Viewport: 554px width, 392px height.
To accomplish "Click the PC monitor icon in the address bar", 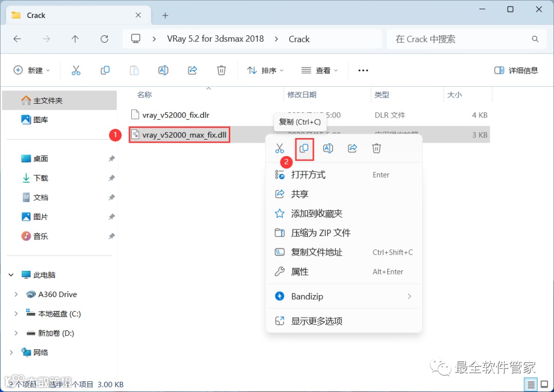I will coord(135,38).
